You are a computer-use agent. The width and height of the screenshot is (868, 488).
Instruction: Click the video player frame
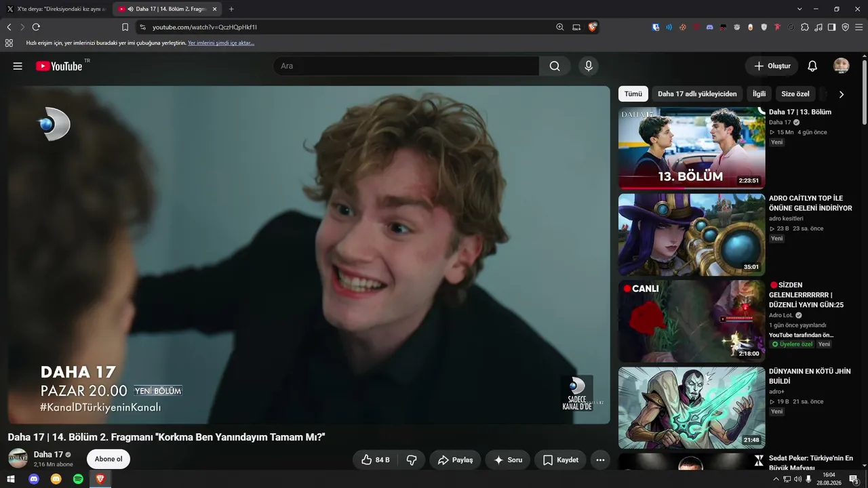(309, 255)
